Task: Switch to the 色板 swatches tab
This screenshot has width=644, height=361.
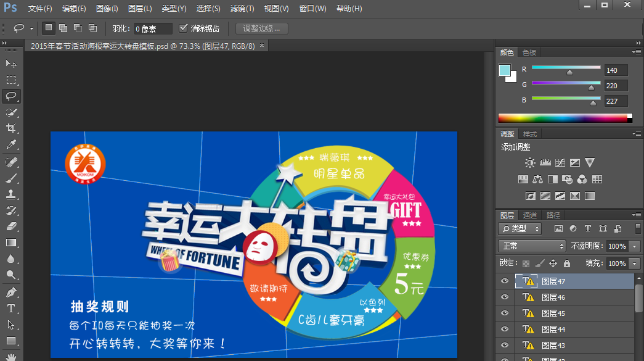Action: pyautogui.click(x=529, y=52)
